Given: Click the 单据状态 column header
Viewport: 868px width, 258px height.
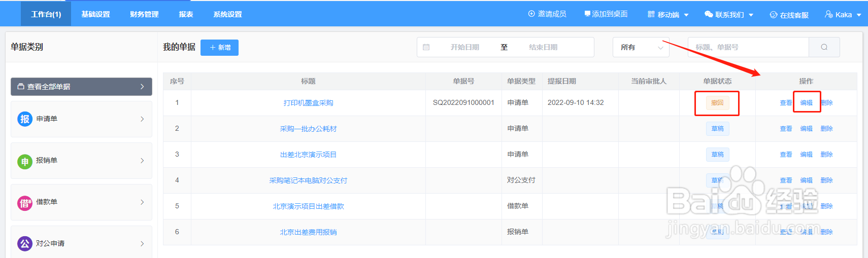Looking at the screenshot, I should 717,81.
